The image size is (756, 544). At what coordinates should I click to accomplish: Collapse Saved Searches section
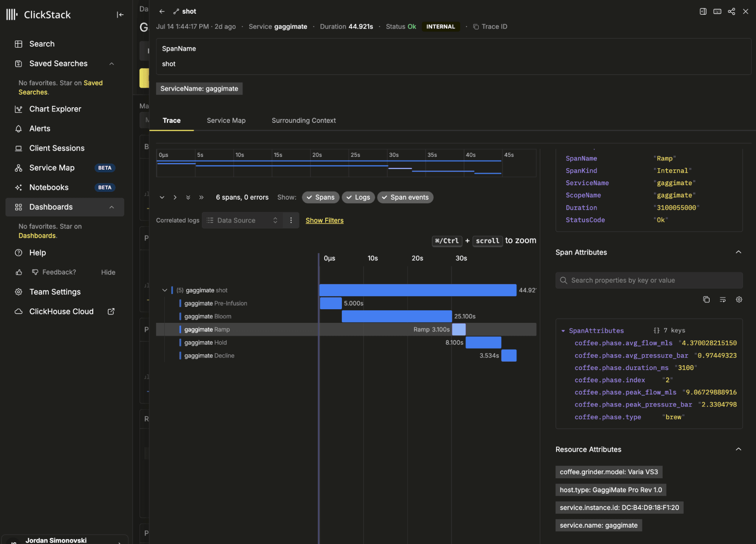(112, 64)
